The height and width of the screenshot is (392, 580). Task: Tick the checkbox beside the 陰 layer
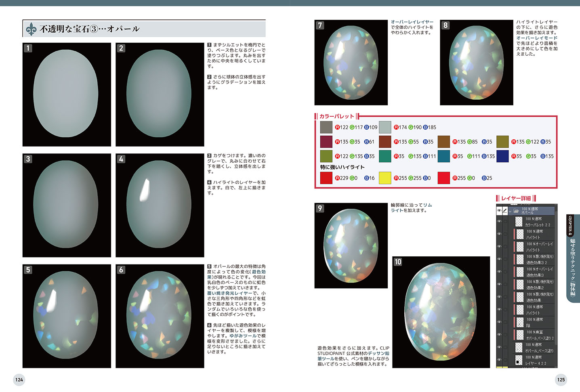tap(505, 322)
